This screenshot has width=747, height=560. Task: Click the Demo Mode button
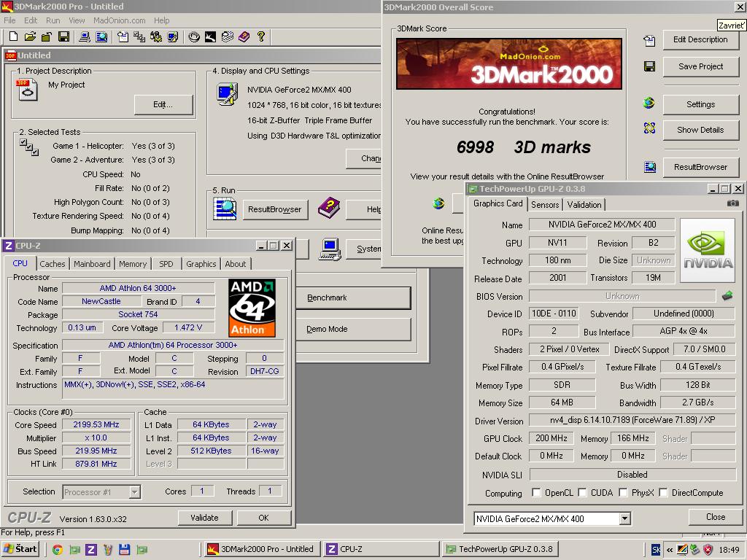point(353,329)
